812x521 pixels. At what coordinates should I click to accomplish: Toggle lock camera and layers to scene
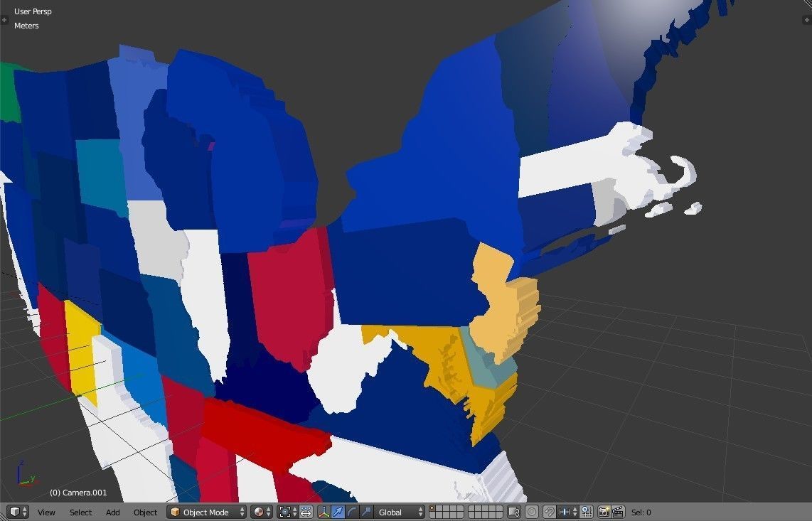pos(513,512)
